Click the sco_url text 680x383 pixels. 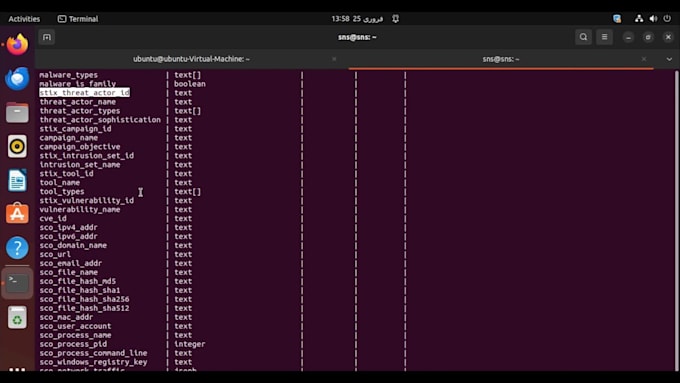[x=55, y=254]
